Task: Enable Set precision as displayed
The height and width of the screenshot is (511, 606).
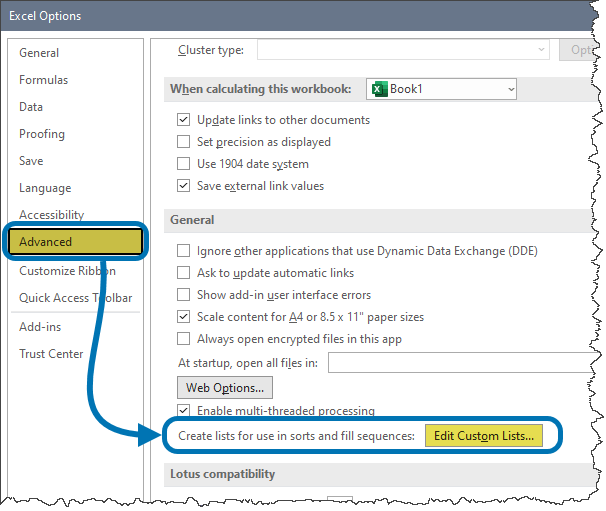Action: (183, 142)
